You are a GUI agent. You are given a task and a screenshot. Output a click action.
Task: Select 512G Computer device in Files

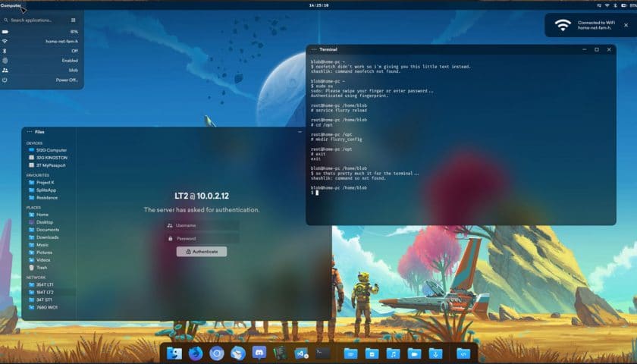(49, 150)
